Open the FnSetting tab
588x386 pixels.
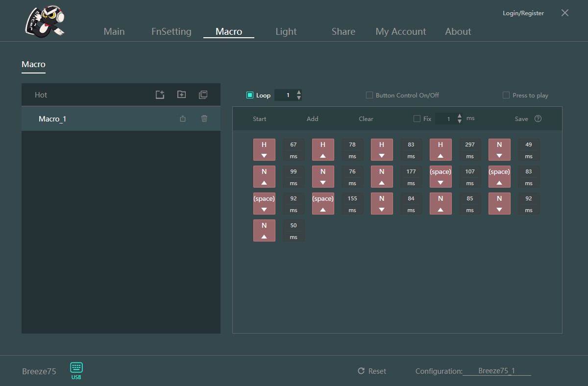point(171,31)
